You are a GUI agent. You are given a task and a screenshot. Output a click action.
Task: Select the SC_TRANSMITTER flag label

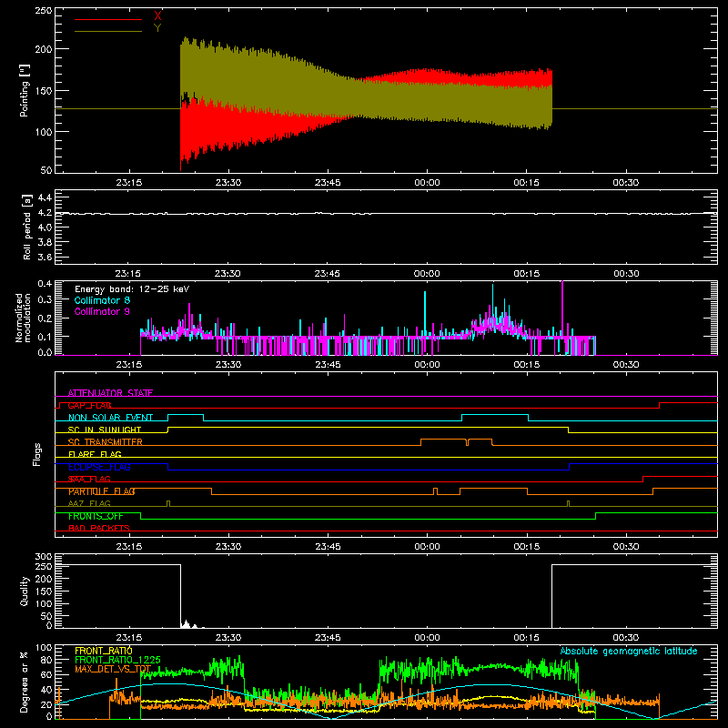pos(106,442)
